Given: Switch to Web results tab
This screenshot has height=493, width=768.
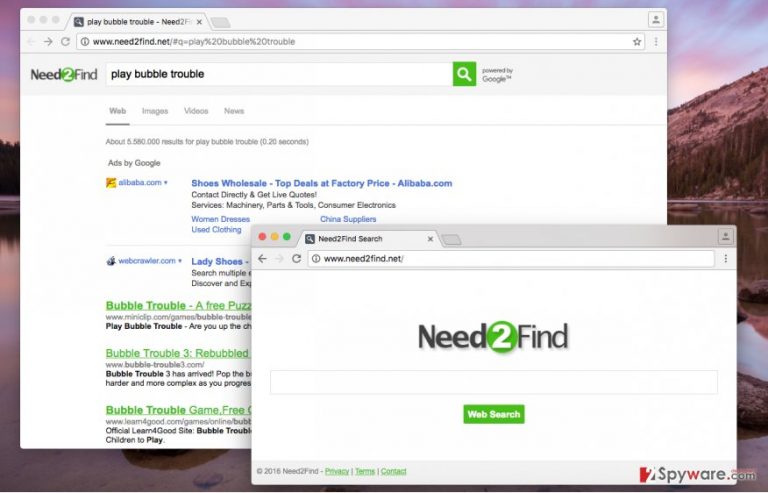Looking at the screenshot, I should pyautogui.click(x=118, y=111).
